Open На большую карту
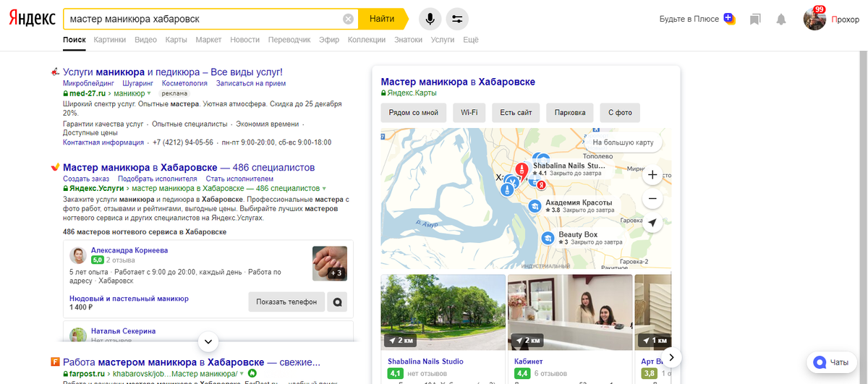Viewport: 868px width, 384px height. [x=623, y=142]
